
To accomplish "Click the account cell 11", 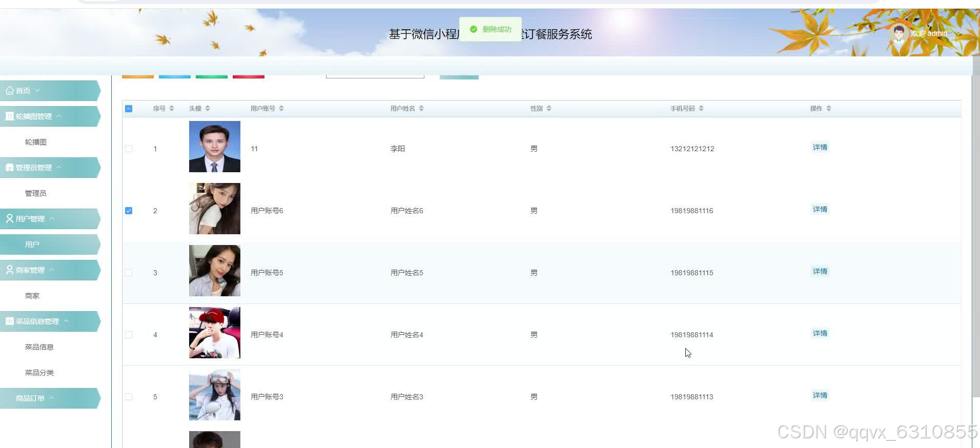I will click(254, 149).
